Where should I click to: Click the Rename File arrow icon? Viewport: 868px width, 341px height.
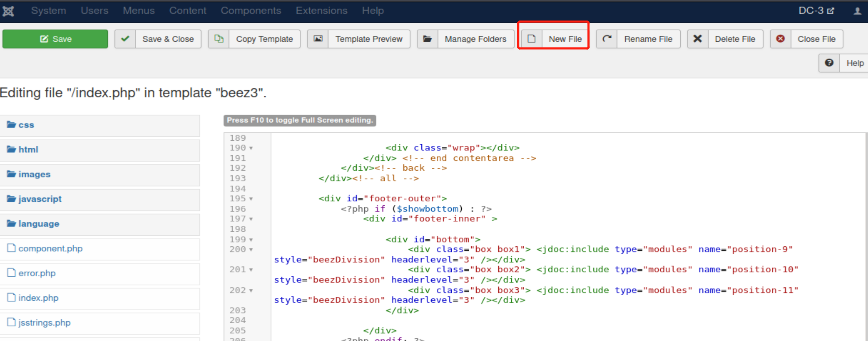[607, 39]
